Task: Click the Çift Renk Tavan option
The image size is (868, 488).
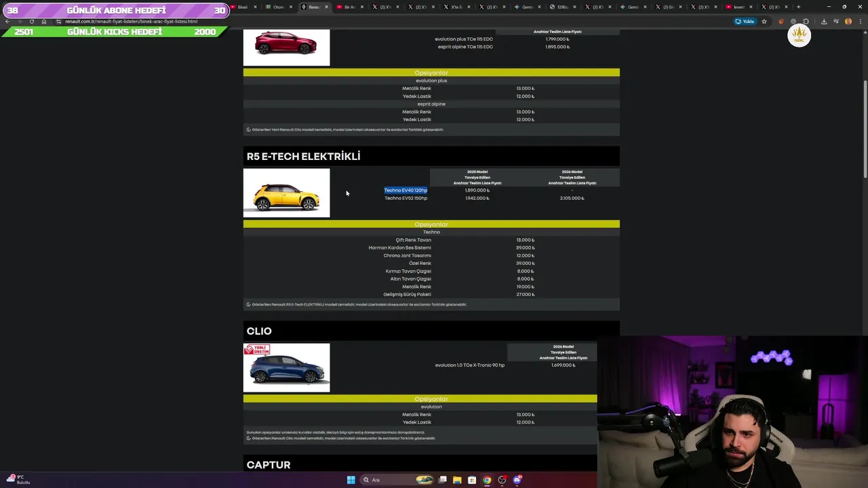Action: (413, 240)
